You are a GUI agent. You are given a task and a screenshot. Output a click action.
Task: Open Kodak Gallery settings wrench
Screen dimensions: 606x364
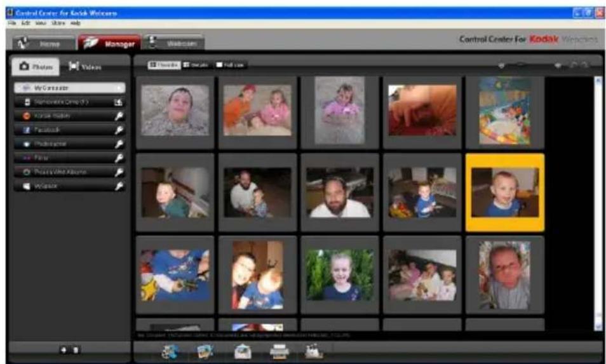coord(119,116)
